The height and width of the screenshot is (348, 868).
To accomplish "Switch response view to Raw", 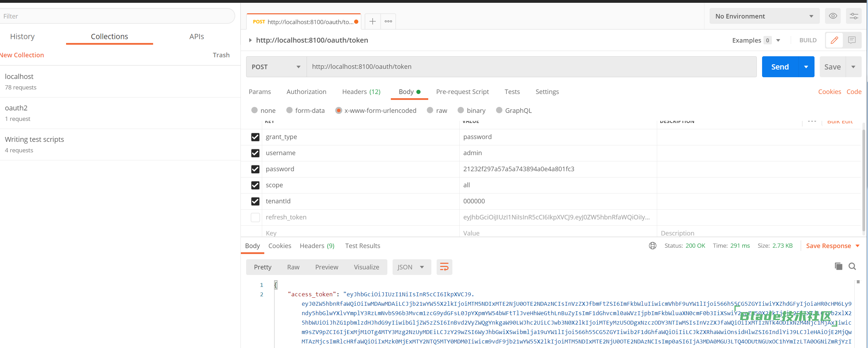I will 293,267.
